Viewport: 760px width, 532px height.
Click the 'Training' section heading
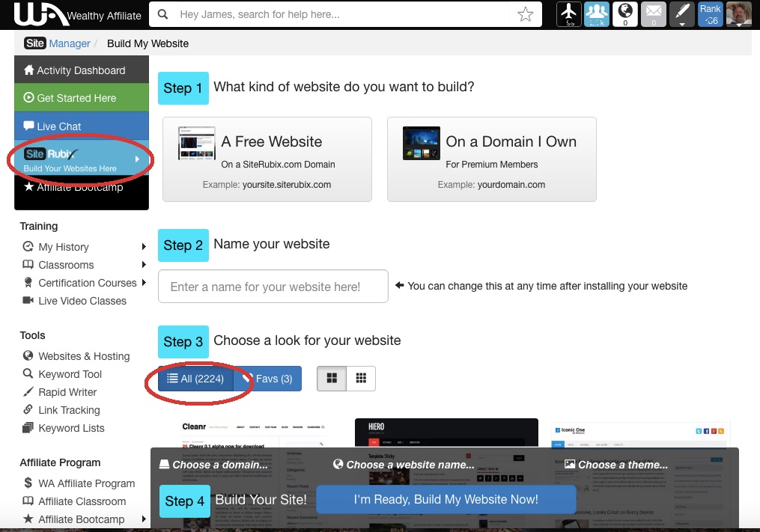pos(39,226)
